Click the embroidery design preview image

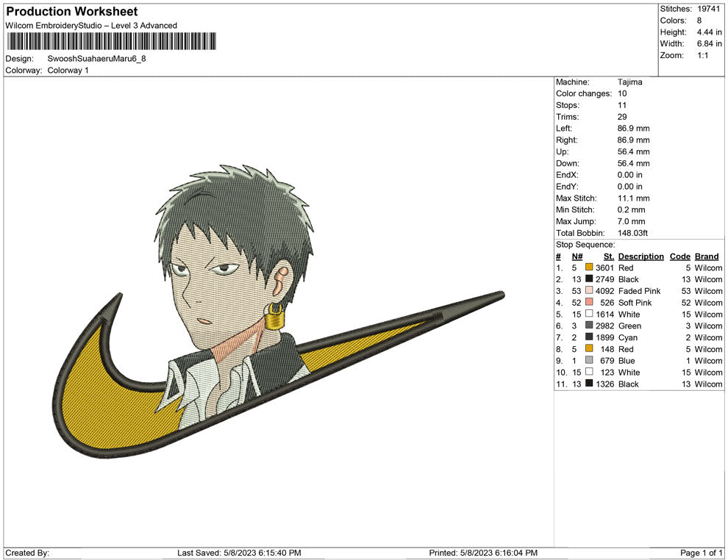point(278,312)
